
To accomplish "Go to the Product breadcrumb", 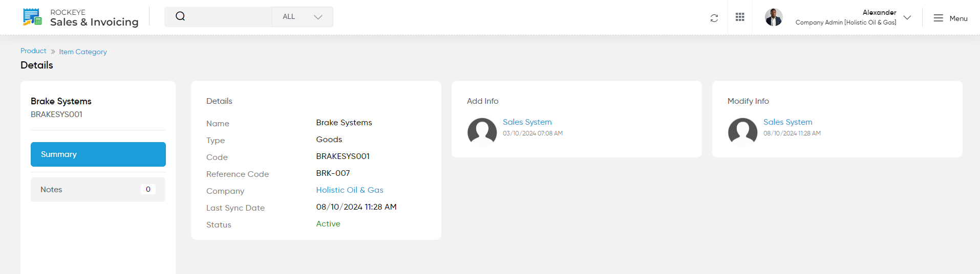I will (33, 51).
